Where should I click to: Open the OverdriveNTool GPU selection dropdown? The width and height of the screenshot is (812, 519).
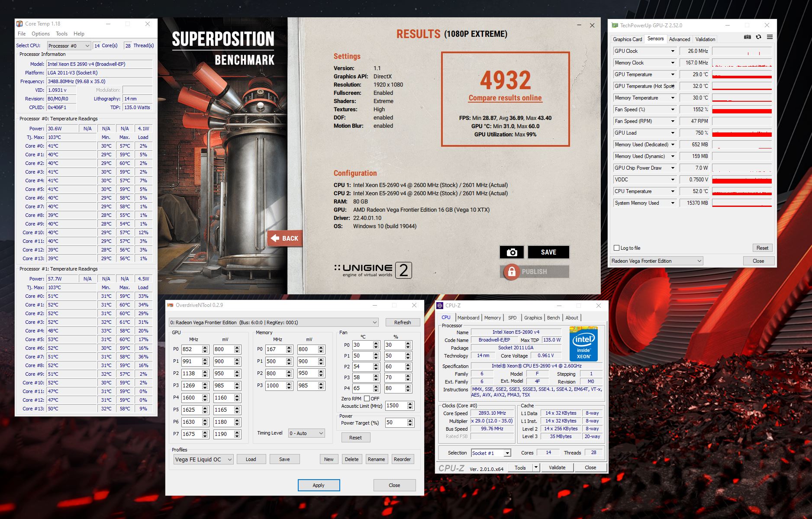coord(274,322)
